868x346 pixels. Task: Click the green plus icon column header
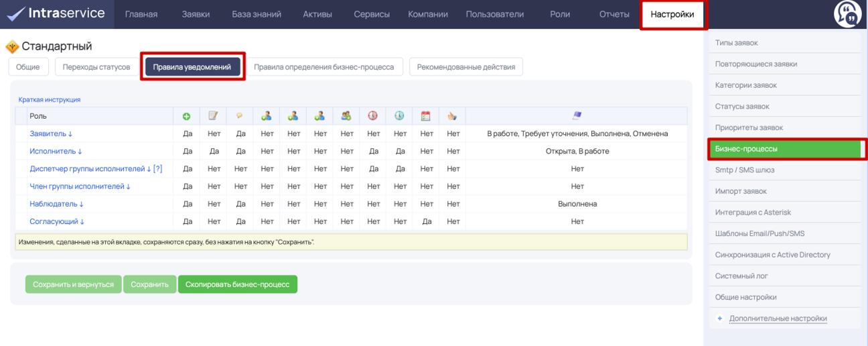(188, 116)
